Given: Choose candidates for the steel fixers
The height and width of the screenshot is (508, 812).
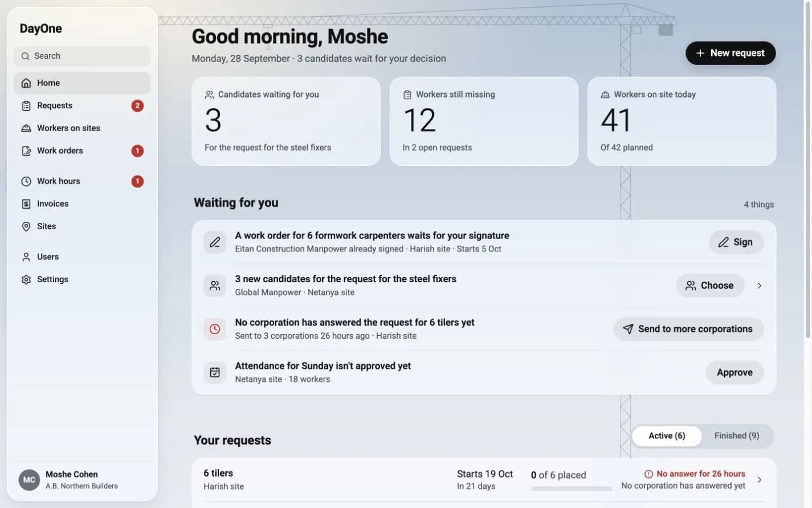Looking at the screenshot, I should 710,286.
